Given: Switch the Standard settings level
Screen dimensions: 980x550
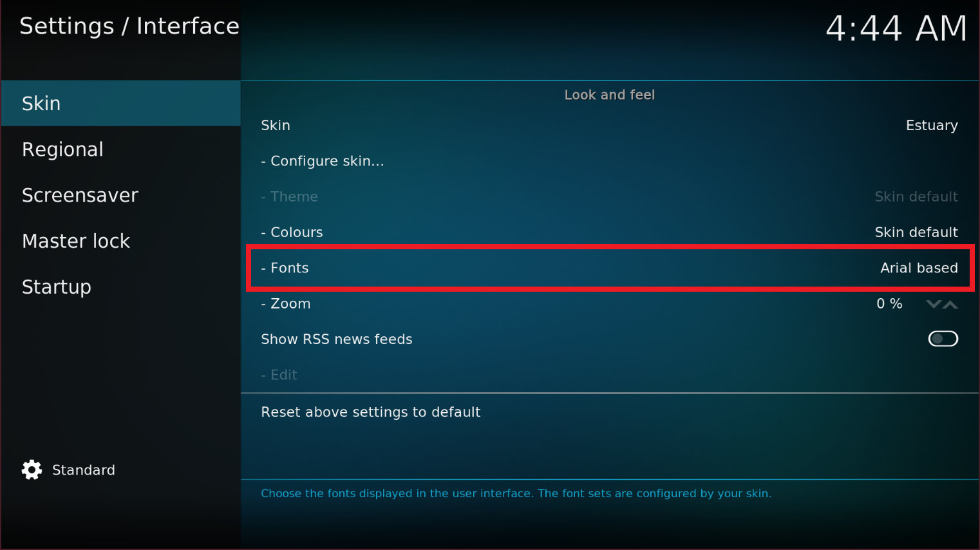Looking at the screenshot, I should point(68,470).
